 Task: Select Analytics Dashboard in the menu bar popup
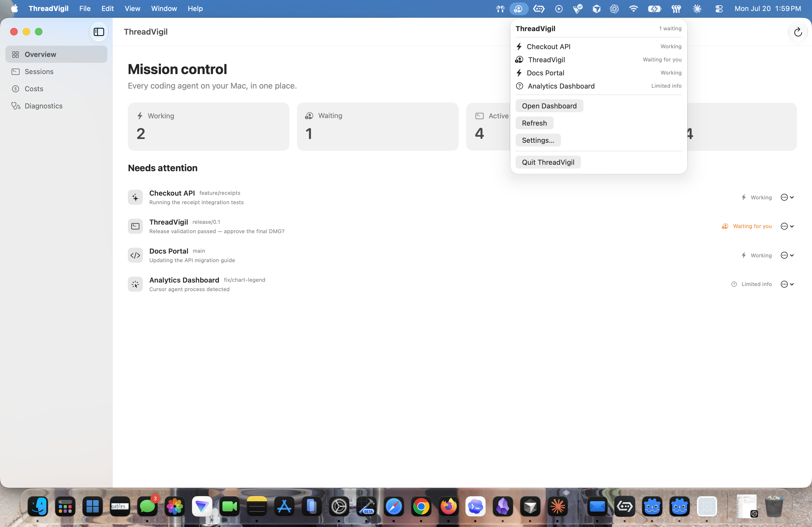pos(599,86)
